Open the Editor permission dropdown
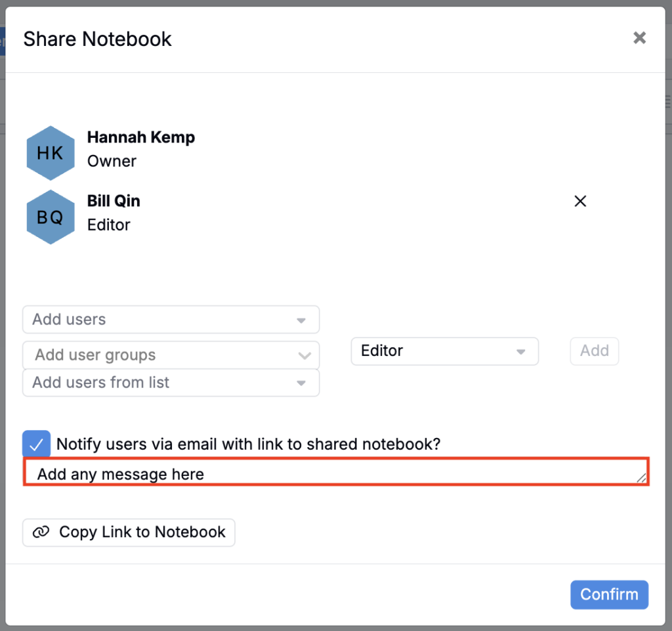672x631 pixels. pyautogui.click(x=444, y=351)
